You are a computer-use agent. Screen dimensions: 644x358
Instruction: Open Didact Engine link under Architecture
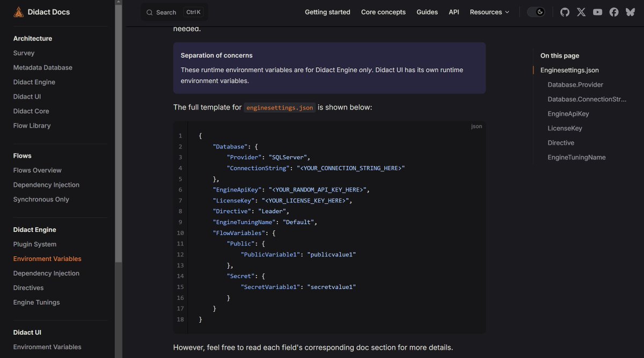[34, 82]
